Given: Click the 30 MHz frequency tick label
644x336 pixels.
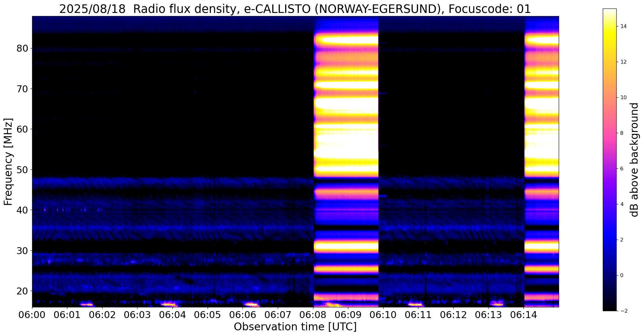Looking at the screenshot, I should (23, 251).
